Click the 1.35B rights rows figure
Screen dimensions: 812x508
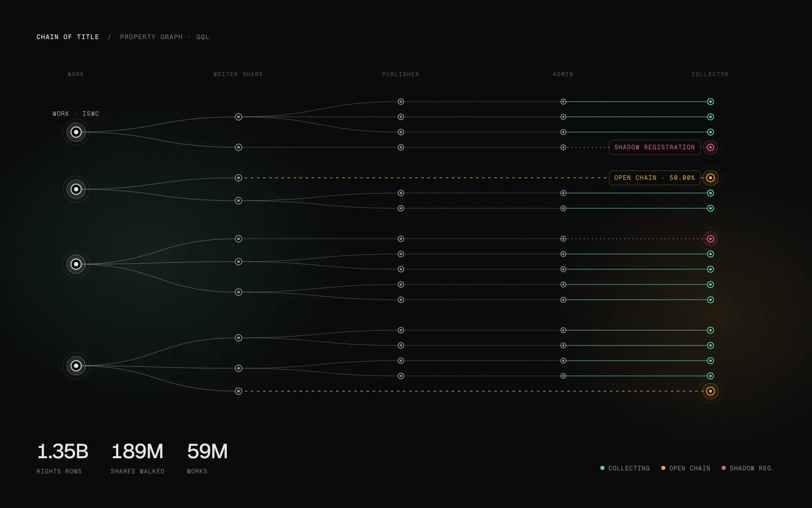(x=63, y=451)
